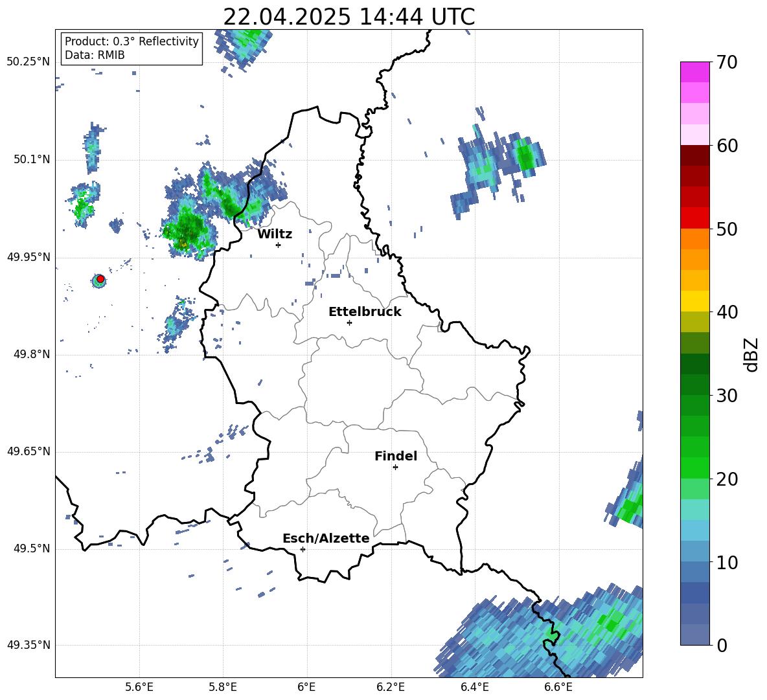
Task: Click the 6.4°E longitude label
Action: click(x=474, y=687)
